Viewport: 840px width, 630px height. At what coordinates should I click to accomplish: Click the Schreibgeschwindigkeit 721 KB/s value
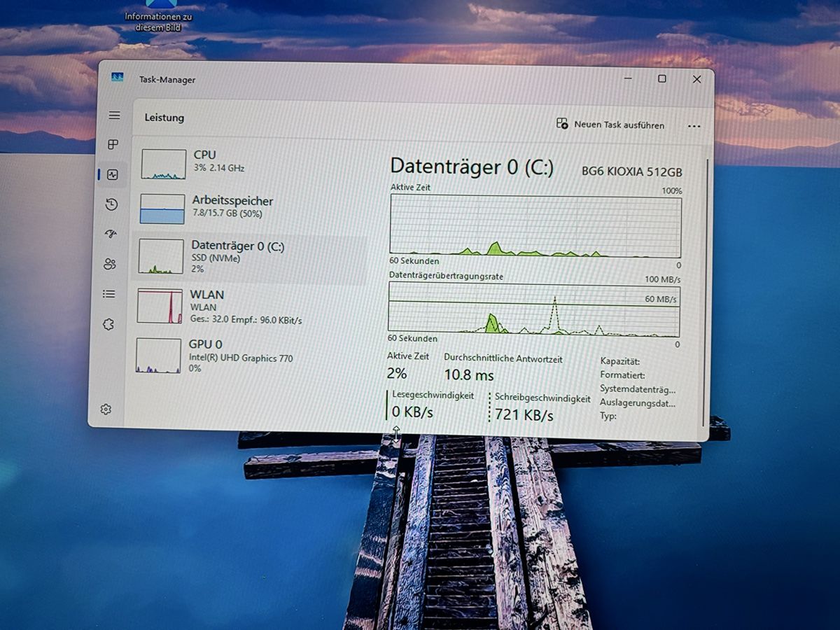point(524,414)
